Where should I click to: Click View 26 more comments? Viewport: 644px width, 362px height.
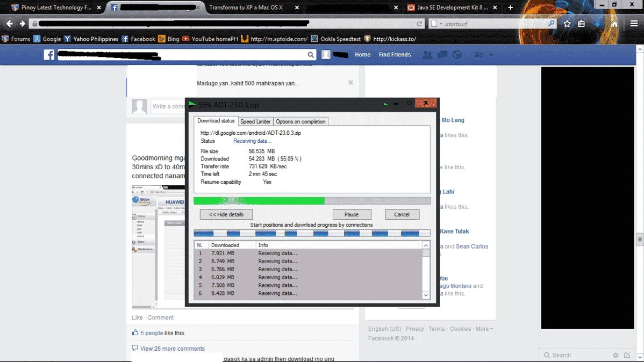[173, 349]
